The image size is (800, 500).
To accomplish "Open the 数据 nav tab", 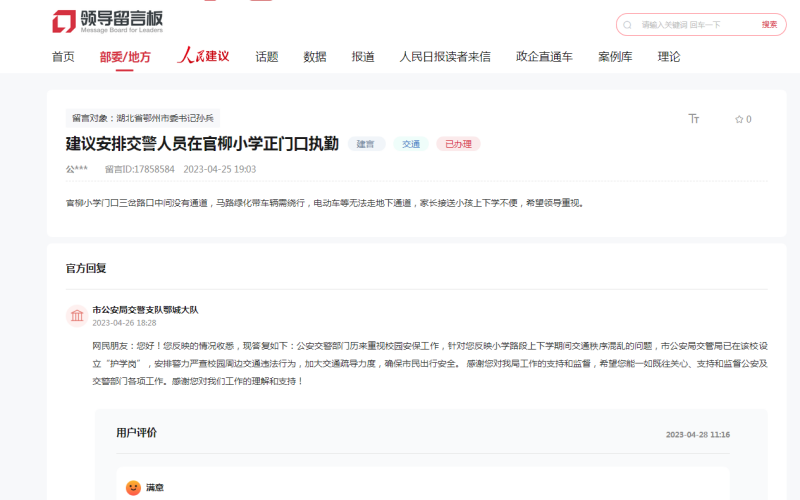I will (315, 57).
